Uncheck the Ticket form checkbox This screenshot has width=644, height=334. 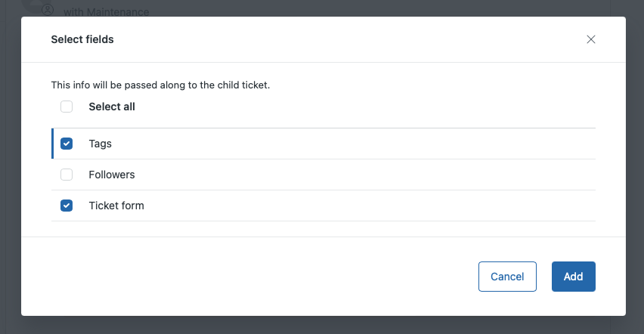click(67, 206)
